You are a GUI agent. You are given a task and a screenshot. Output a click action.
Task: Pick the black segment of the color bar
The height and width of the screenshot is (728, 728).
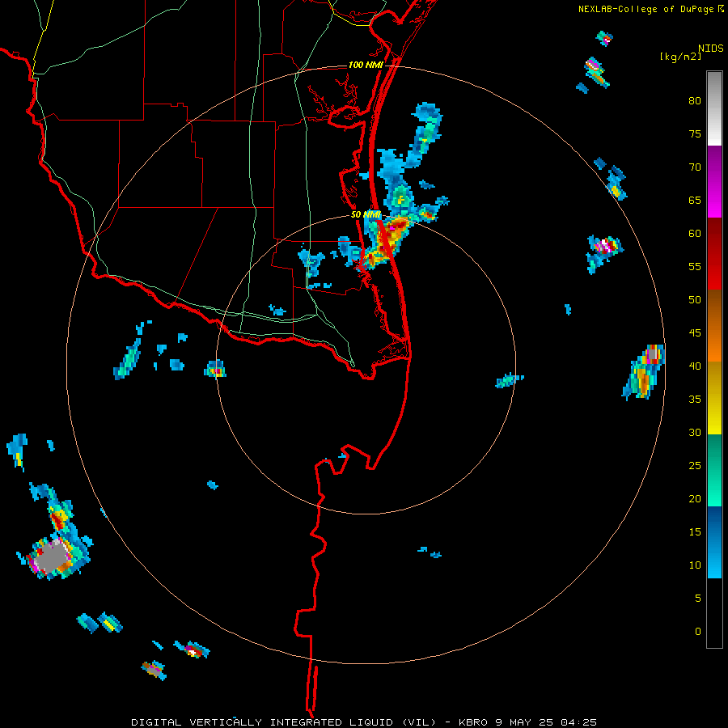[714, 613]
